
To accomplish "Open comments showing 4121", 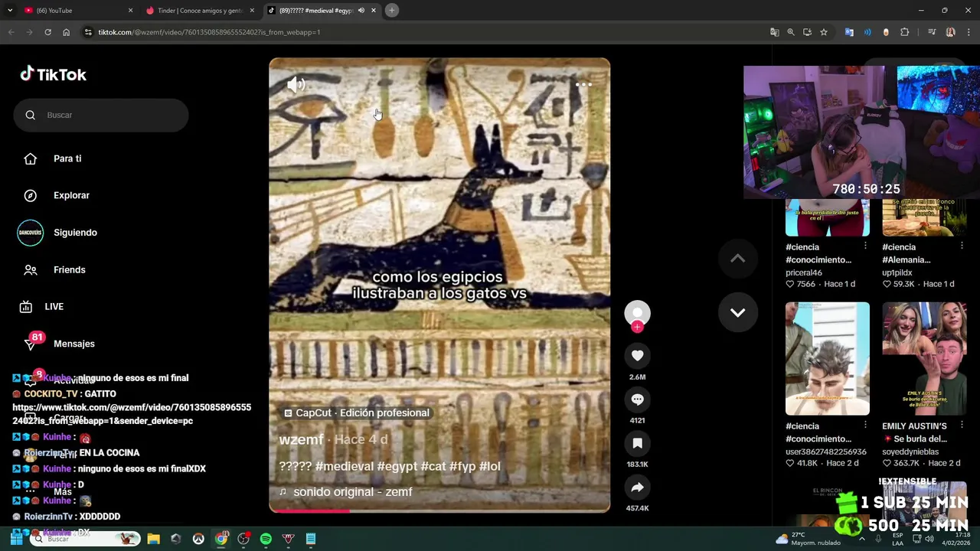I will click(x=637, y=399).
